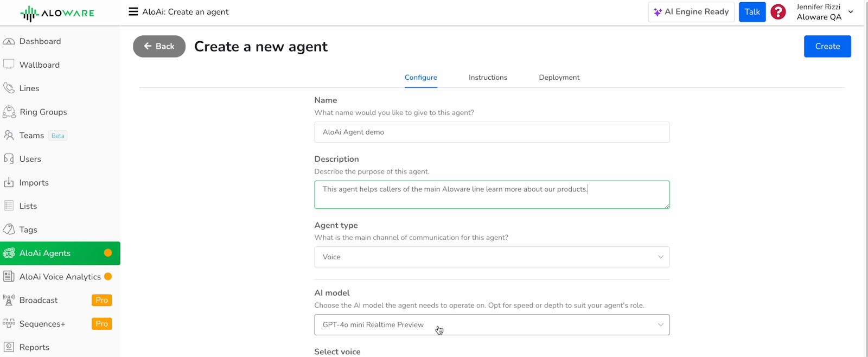The image size is (868, 357).
Task: Switch to the Deployment tab
Action: tap(559, 78)
